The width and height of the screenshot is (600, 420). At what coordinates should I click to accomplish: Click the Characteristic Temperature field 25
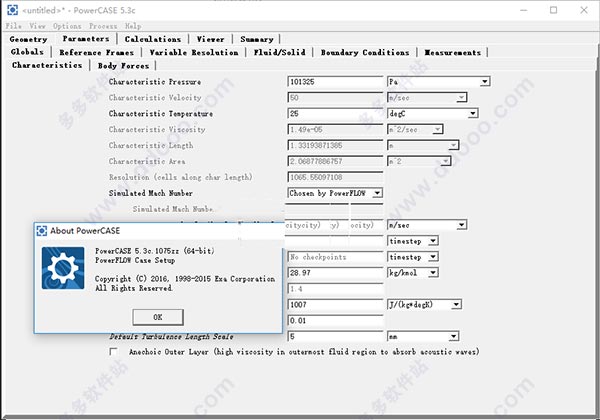coord(336,114)
